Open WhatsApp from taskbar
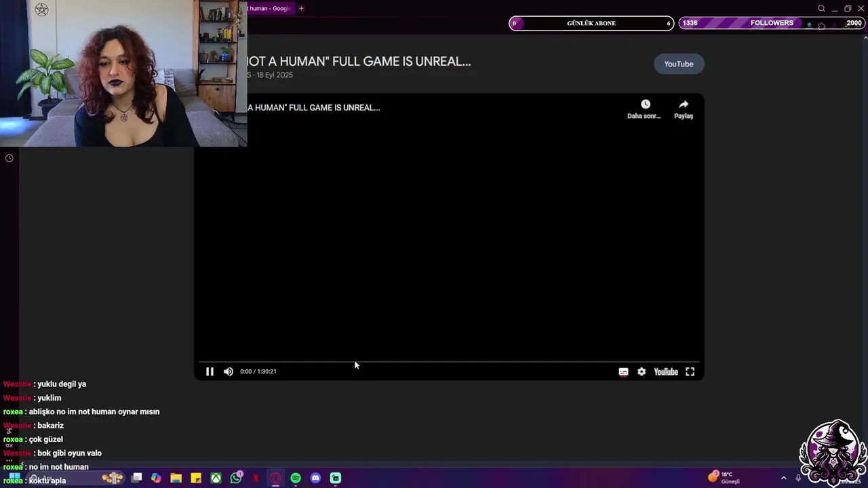The height and width of the screenshot is (488, 868). 236,478
